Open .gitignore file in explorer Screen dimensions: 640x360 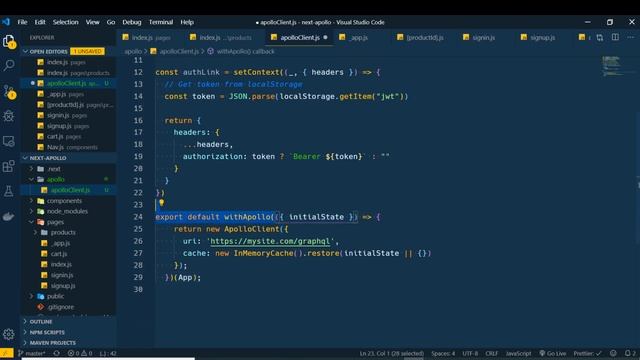[x=60, y=307]
